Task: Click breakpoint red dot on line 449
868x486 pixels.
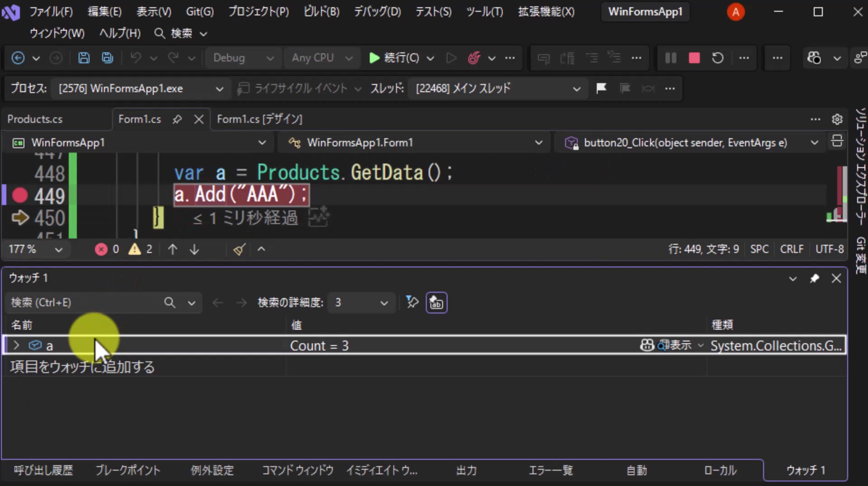Action: 20,196
